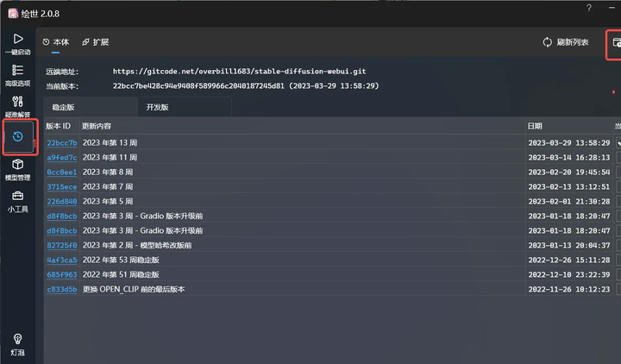Open the 灯泡 lightbulb page
This screenshot has width=621, height=364.
tap(18, 344)
